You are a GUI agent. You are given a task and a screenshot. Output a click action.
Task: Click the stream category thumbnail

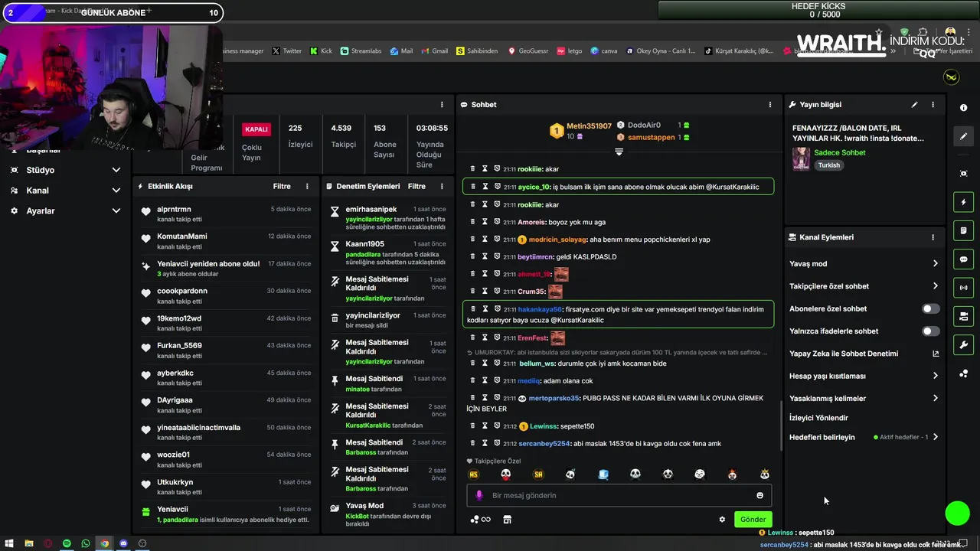(x=801, y=158)
